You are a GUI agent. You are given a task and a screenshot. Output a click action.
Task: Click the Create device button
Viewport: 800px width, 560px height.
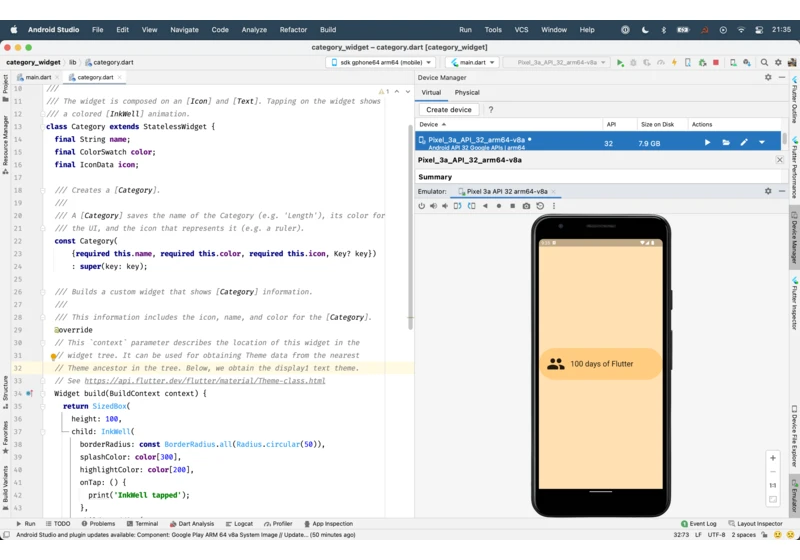coord(448,110)
